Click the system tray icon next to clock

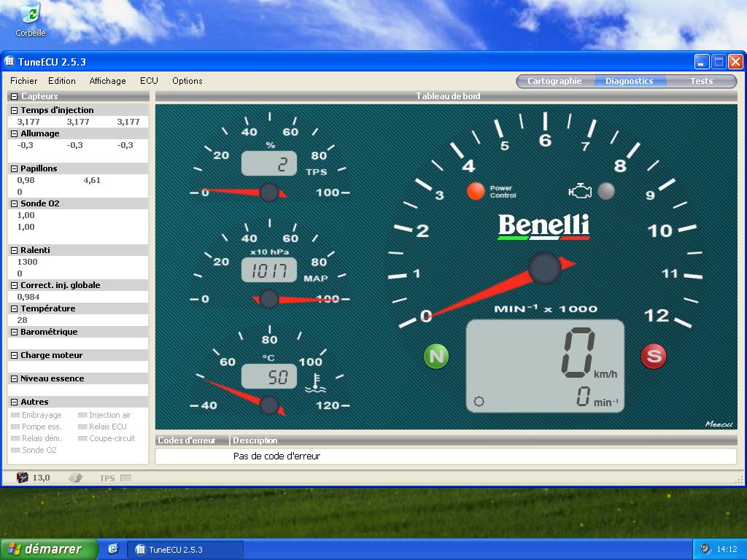705,549
